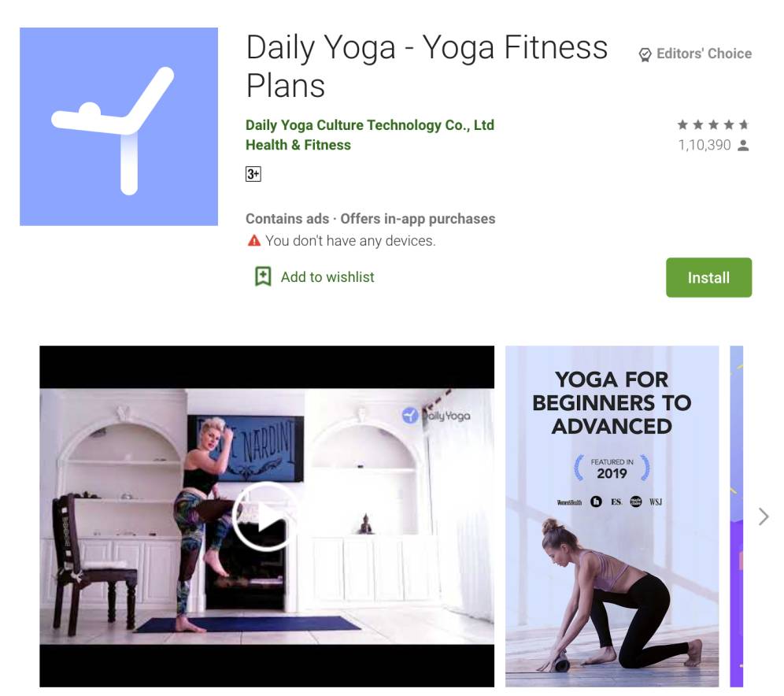Click the 1,10,390 ratings count
784x696 pixels.
click(704, 145)
